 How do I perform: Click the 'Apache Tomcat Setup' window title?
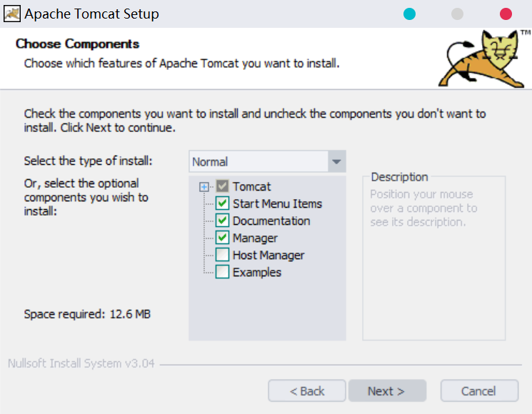tap(91, 14)
